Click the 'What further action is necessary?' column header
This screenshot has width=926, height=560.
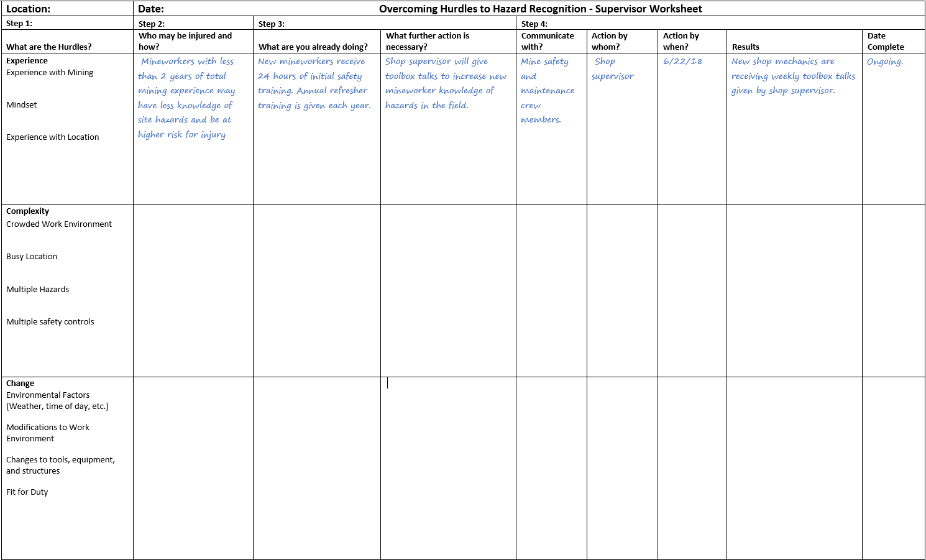coord(428,41)
